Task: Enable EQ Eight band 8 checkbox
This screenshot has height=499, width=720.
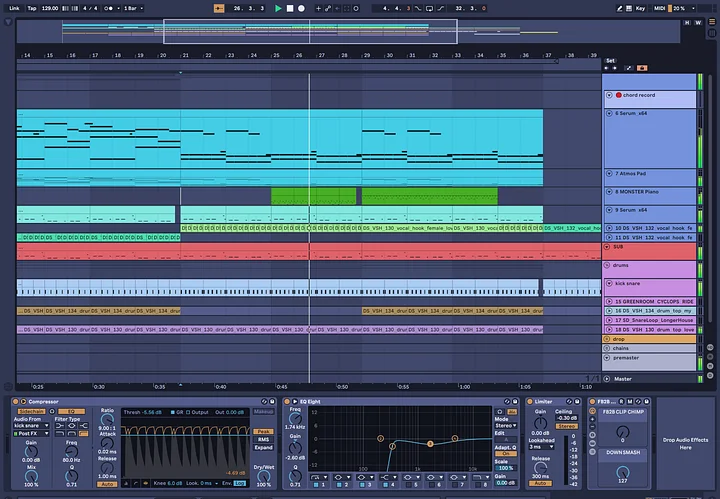Action: [478, 485]
